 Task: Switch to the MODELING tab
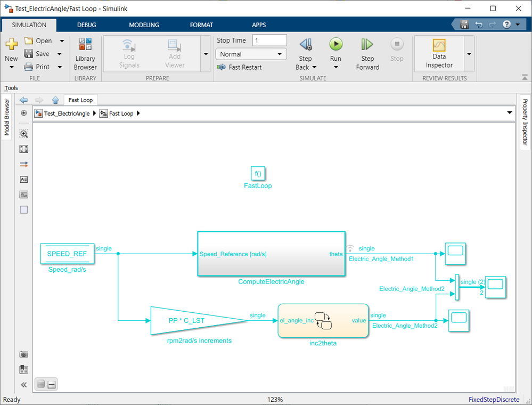click(x=144, y=25)
